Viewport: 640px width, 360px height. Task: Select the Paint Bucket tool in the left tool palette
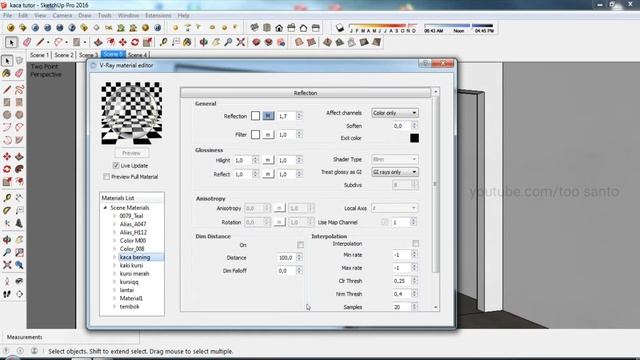(x=7, y=73)
